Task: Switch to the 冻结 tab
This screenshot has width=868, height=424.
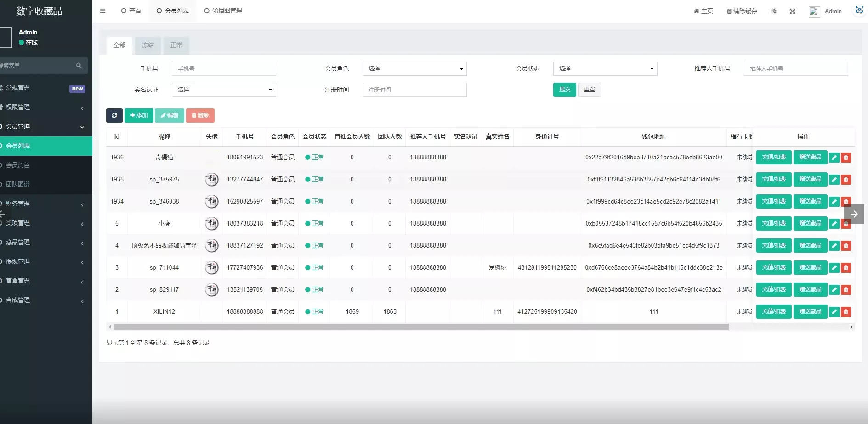Action: (148, 45)
